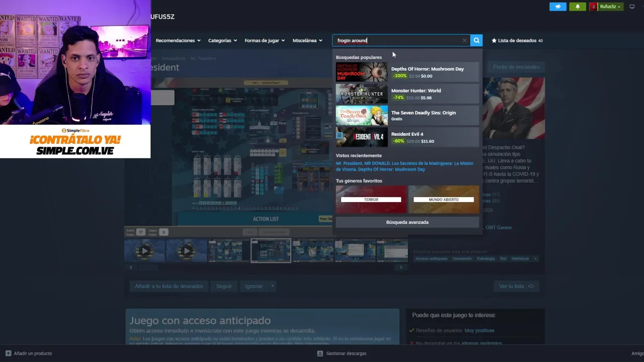The height and width of the screenshot is (362, 644).
Task: Click Ver tu lista button
Action: [516, 286]
